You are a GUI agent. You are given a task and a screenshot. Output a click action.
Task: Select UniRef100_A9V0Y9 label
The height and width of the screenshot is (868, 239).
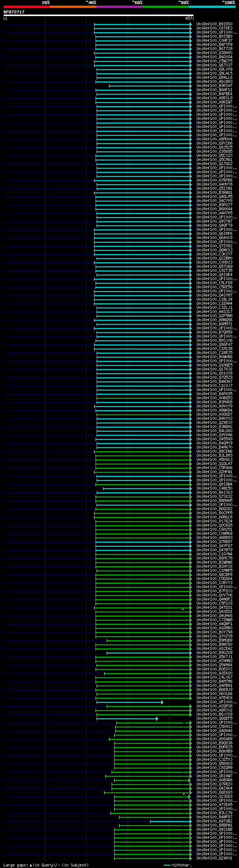click(x=214, y=406)
